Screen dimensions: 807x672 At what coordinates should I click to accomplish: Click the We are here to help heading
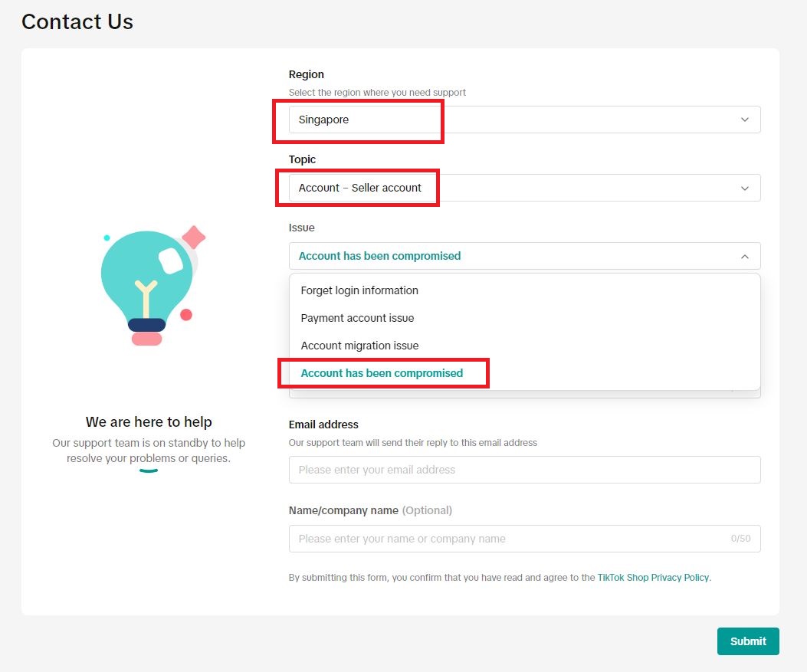pos(149,421)
